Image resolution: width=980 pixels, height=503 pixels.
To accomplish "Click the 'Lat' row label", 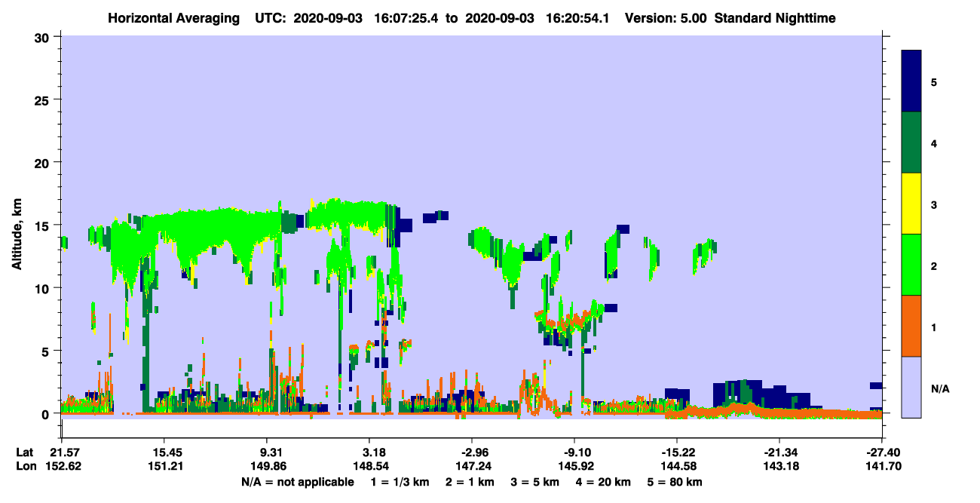I will tap(25, 452).
